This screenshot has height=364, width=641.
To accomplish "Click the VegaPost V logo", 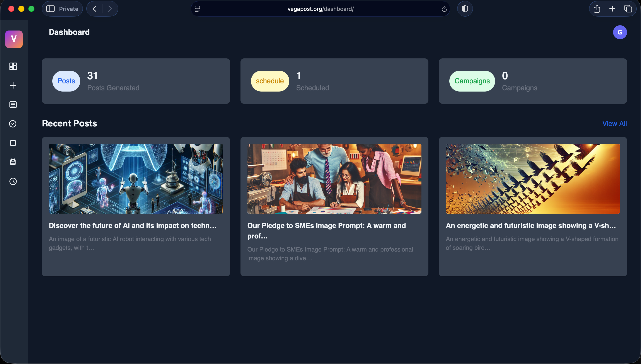I will coord(14,39).
